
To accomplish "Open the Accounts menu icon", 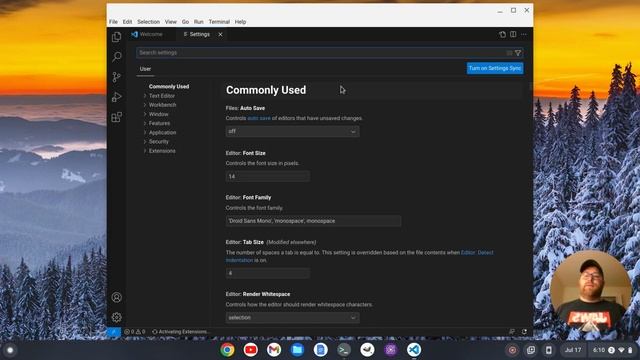I will tap(116, 297).
